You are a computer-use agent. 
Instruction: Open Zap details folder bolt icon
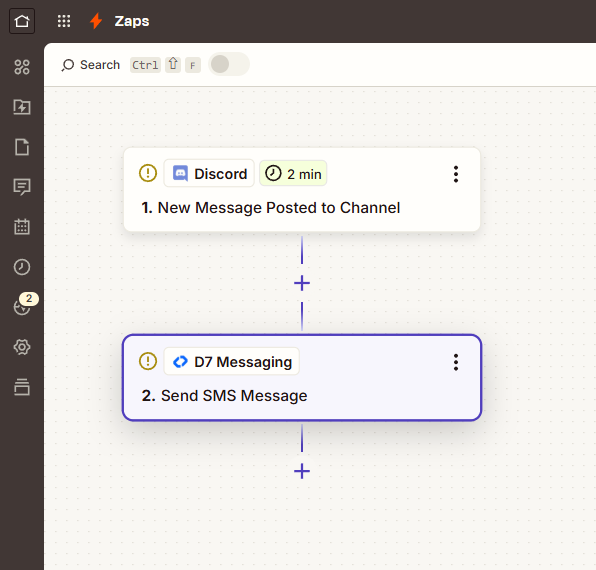pyautogui.click(x=22, y=107)
